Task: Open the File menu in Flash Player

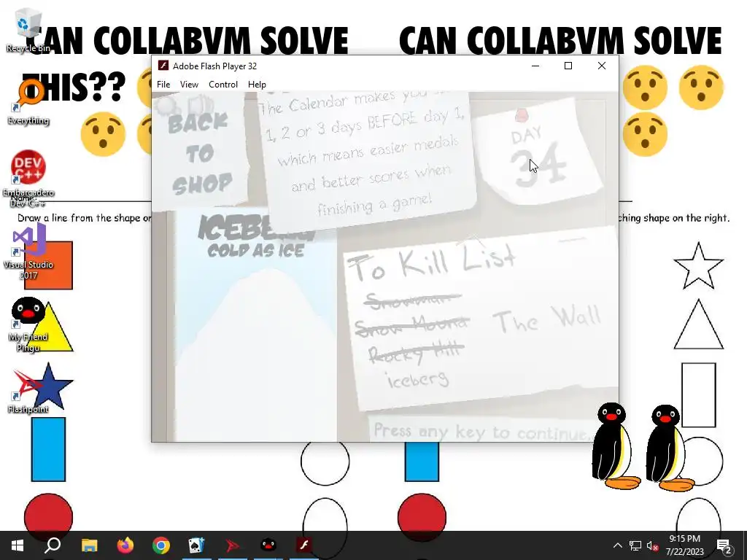Action: pos(163,85)
